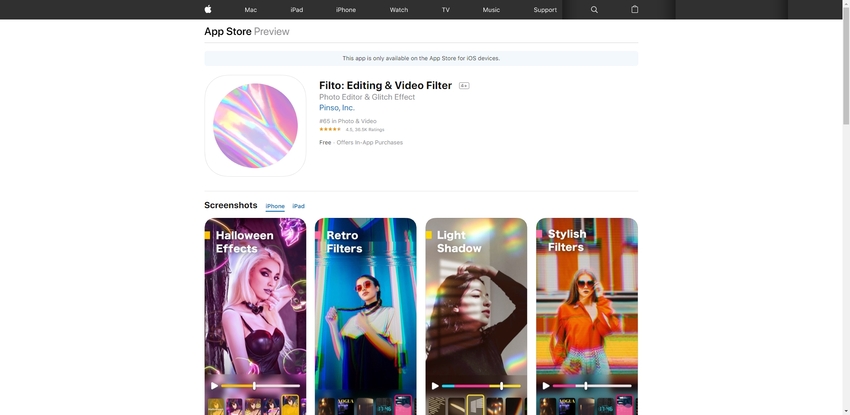Viewport: 850px width, 415px height.
Task: Click the 4+ age rating badge
Action: [x=464, y=86]
